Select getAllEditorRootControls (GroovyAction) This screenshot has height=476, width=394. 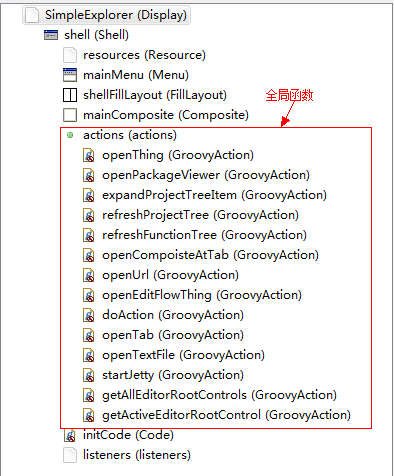tap(219, 395)
